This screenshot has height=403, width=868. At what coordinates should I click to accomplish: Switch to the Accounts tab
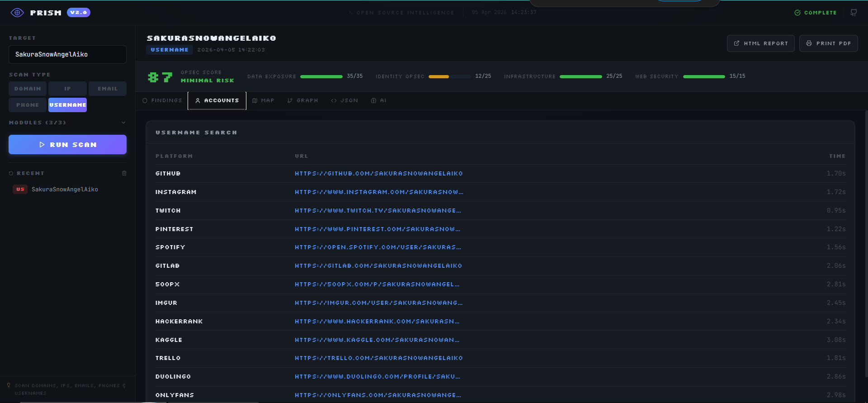click(x=217, y=100)
